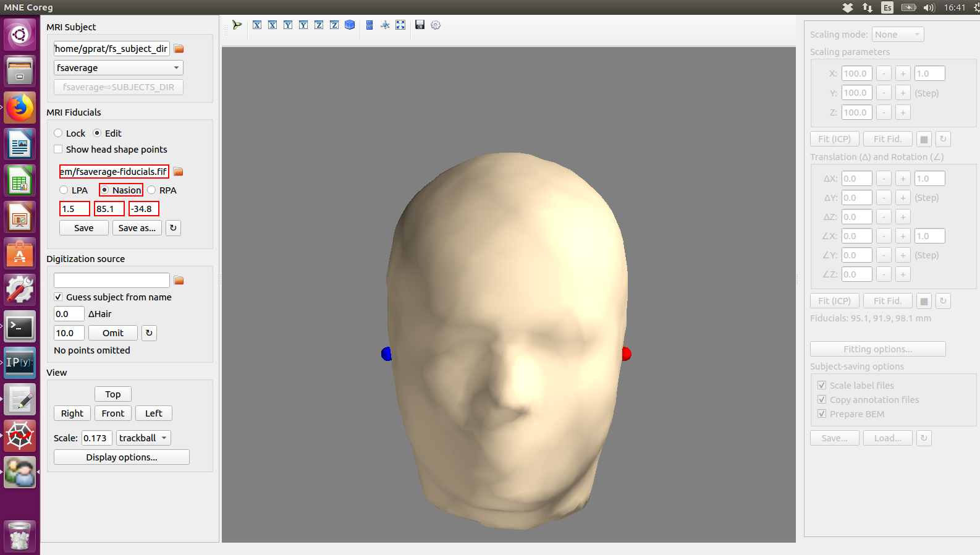Open the fsaverage subject dropdown
Image resolution: width=980 pixels, height=555 pixels.
[119, 68]
